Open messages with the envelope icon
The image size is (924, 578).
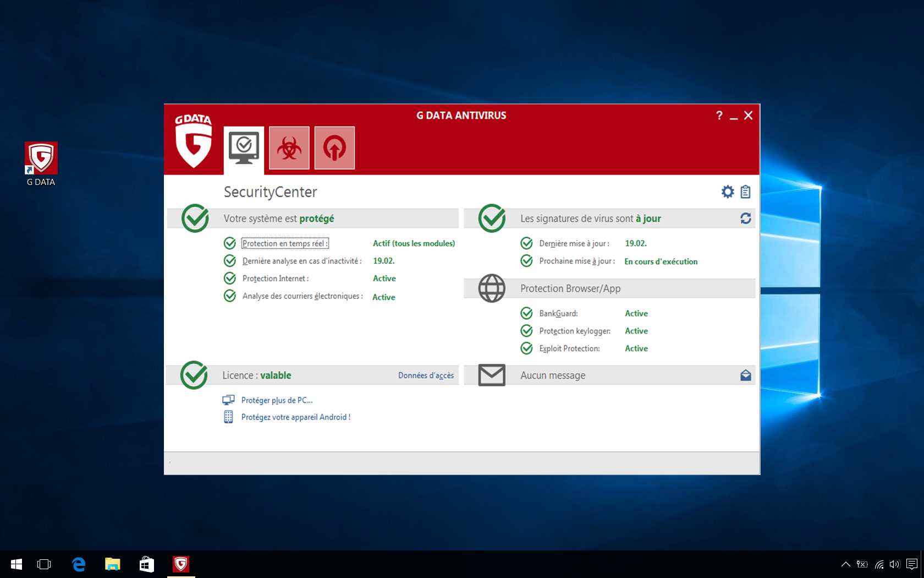click(x=746, y=375)
